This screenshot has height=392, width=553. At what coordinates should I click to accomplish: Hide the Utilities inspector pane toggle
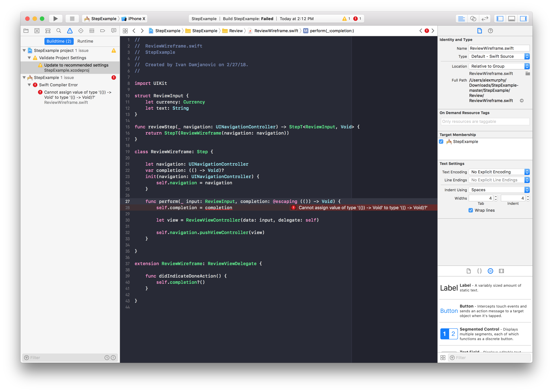click(x=523, y=19)
